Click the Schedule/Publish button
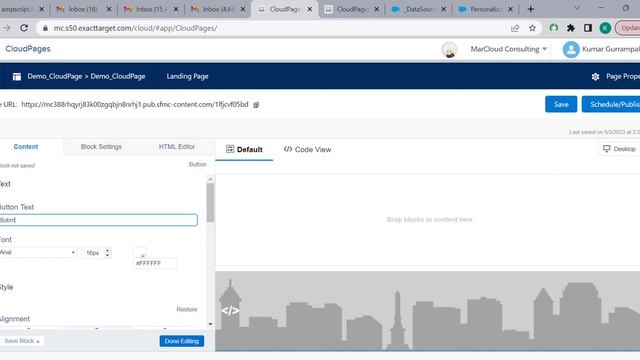The image size is (640, 360). tap(611, 104)
